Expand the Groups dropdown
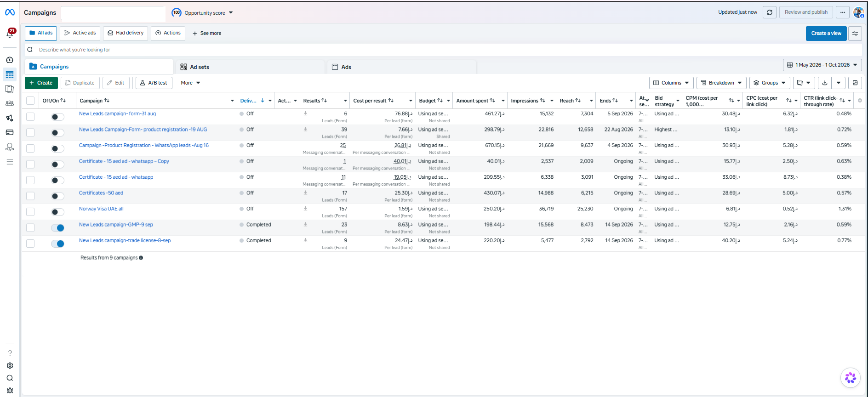This screenshot has width=868, height=397. click(770, 83)
